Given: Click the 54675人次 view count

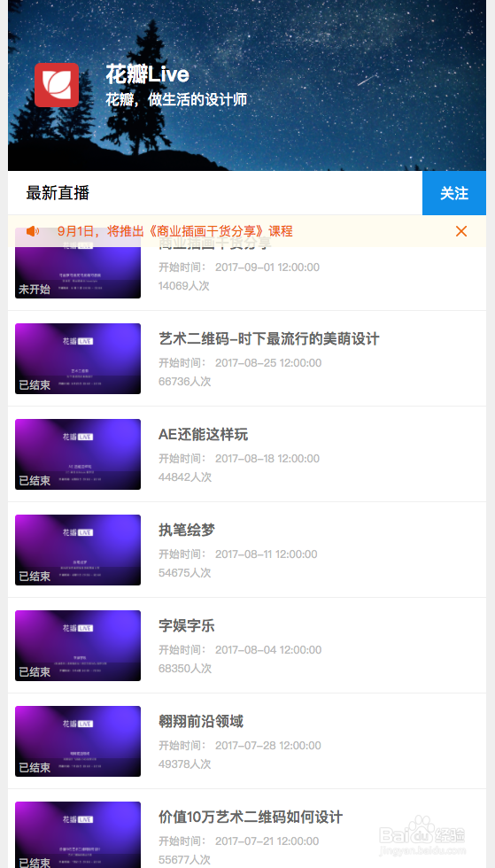Looking at the screenshot, I should pos(185,573).
